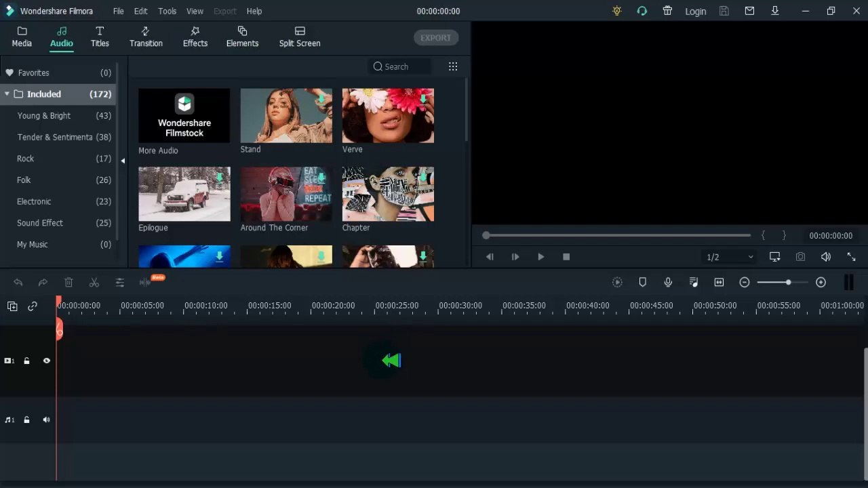Open the Elements tab

click(242, 37)
